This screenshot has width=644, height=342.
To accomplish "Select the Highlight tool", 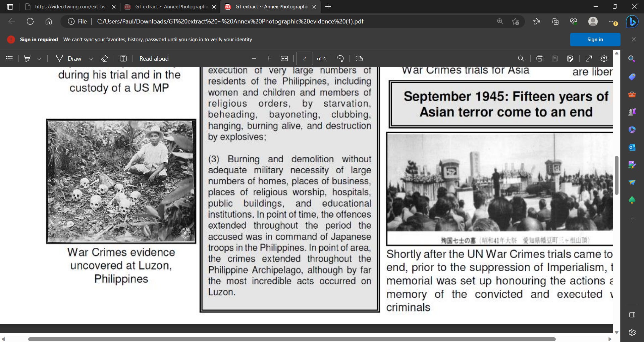I will [x=28, y=58].
